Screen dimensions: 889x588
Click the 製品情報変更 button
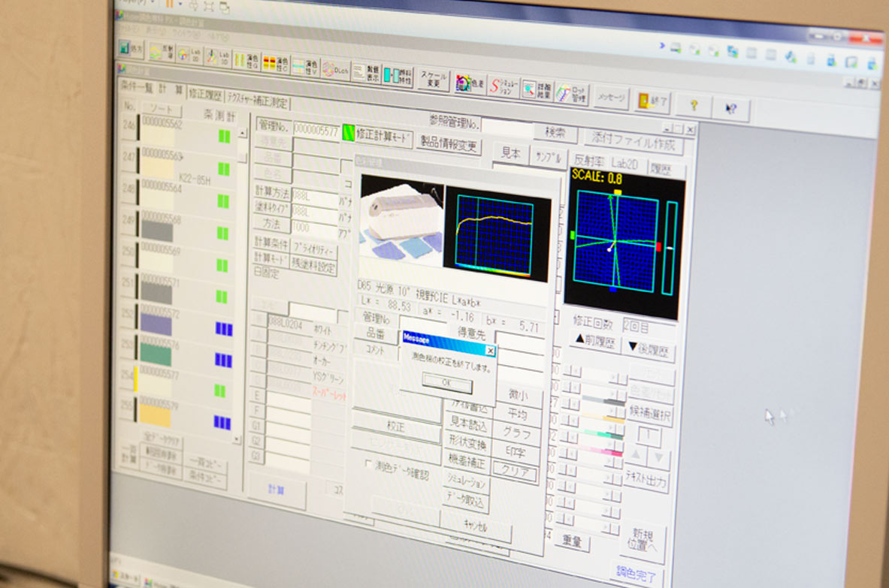tap(448, 144)
